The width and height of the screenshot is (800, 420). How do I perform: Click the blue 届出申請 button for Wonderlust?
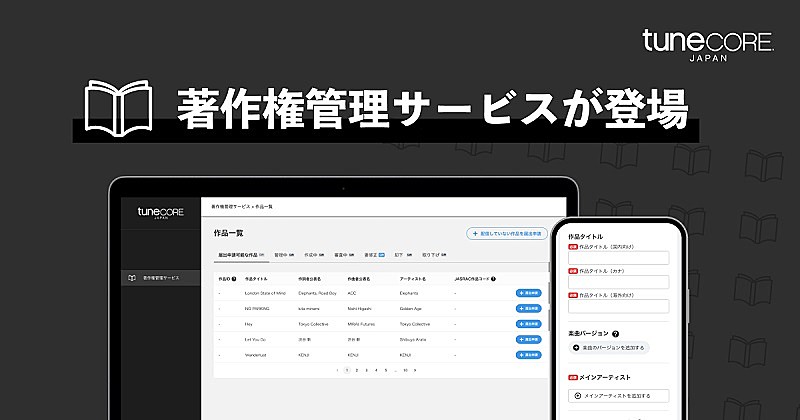point(528,354)
